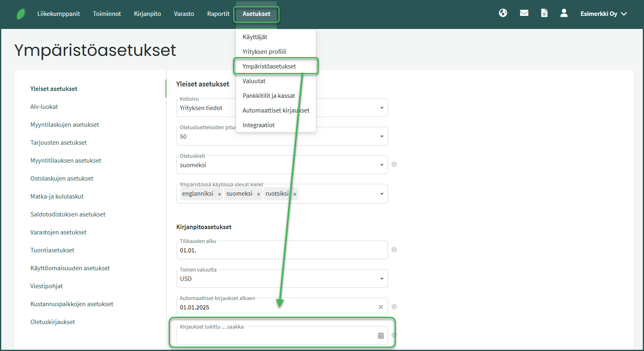Open the globe language icon
This screenshot has width=644, height=351.
click(x=503, y=13)
